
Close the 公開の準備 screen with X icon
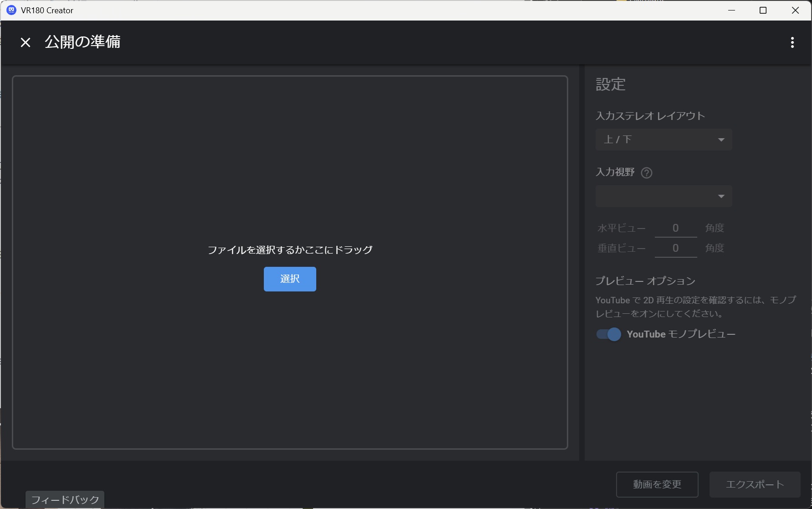[x=26, y=42]
